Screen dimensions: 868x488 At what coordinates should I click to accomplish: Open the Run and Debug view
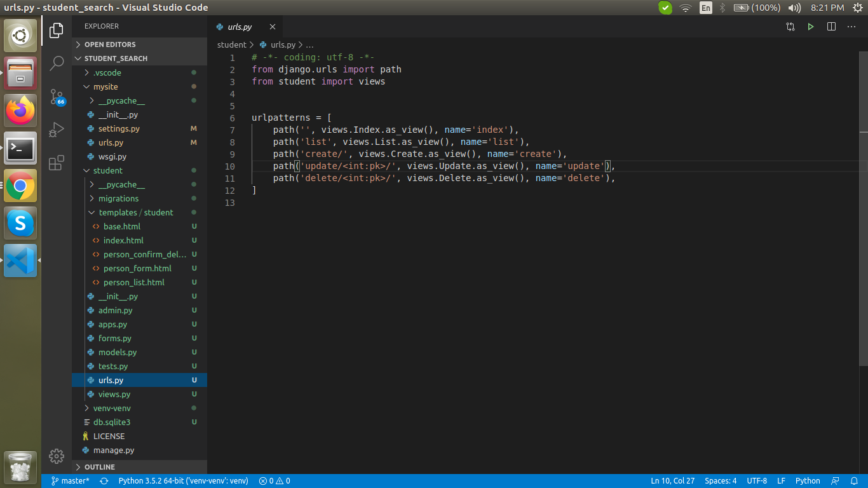click(57, 130)
